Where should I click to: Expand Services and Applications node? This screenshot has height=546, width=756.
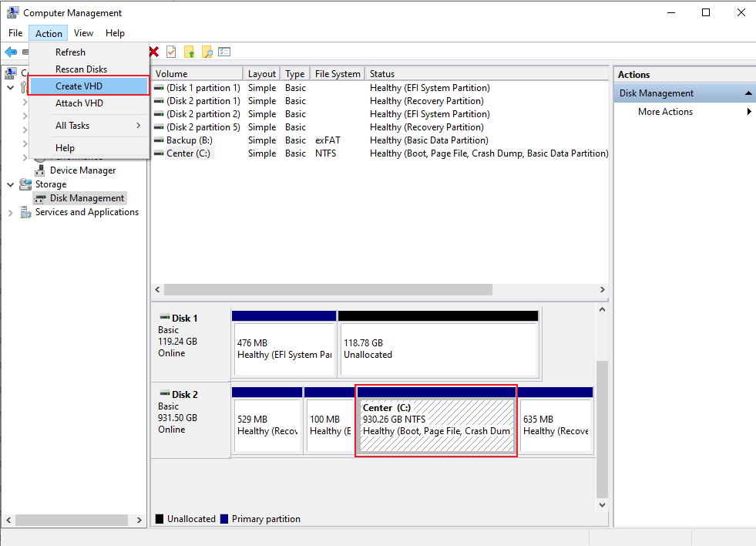[x=10, y=213]
